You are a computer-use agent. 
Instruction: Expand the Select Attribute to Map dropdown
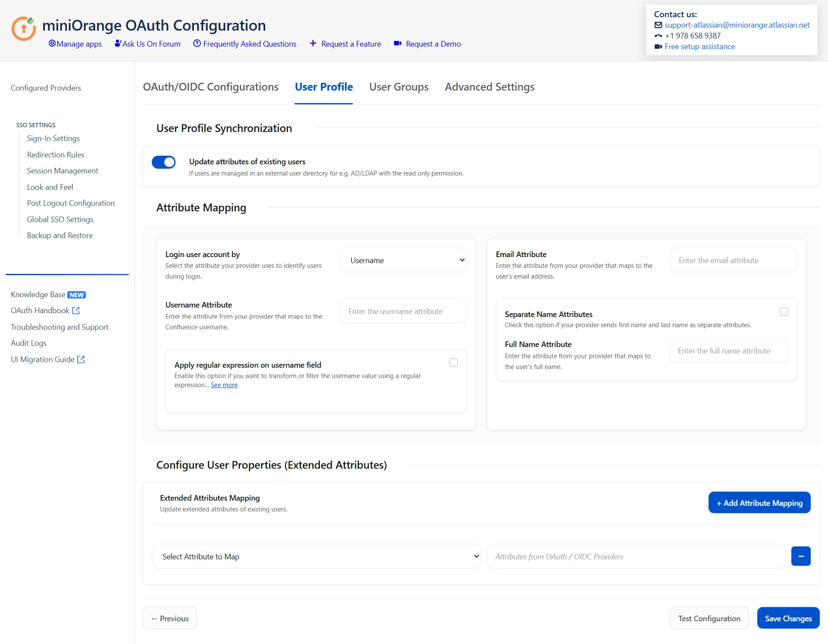316,556
